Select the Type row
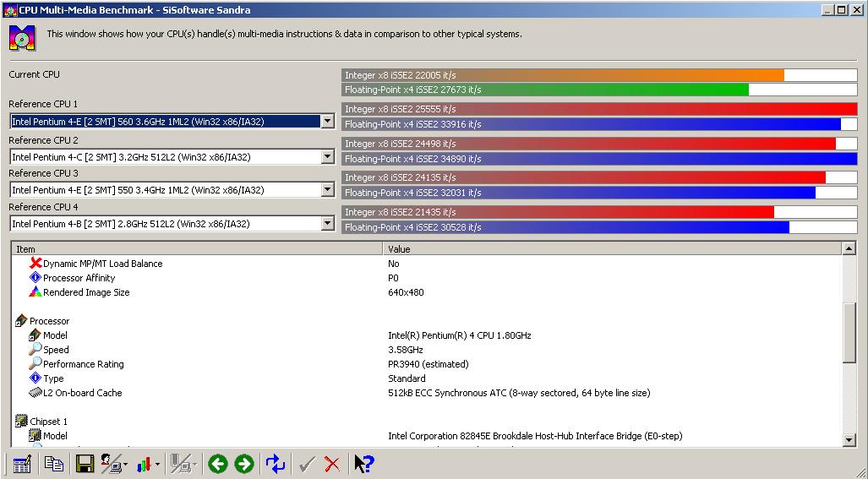The height and width of the screenshot is (479, 868). [x=426, y=378]
